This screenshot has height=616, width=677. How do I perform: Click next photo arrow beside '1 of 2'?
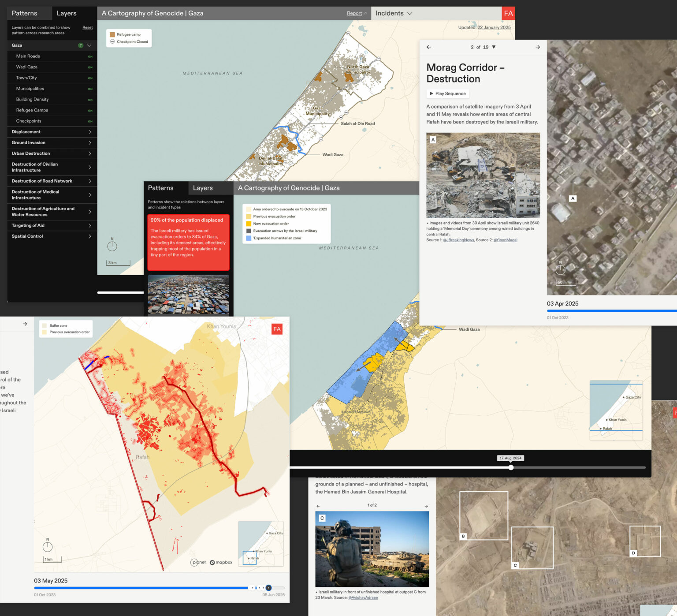(x=426, y=506)
